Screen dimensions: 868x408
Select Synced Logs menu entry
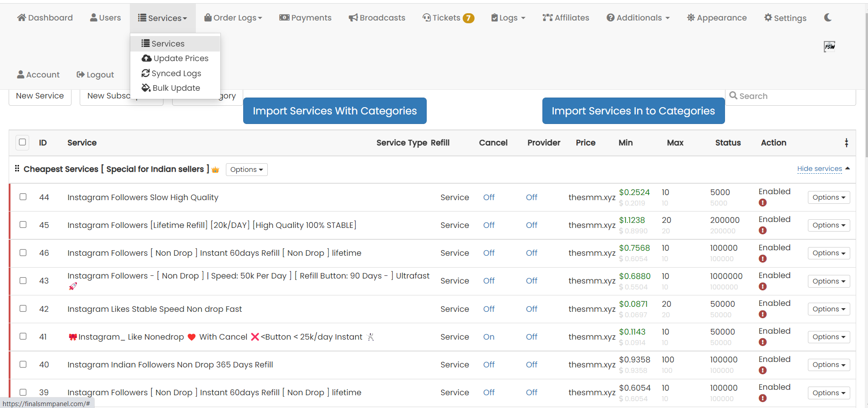[x=175, y=73]
